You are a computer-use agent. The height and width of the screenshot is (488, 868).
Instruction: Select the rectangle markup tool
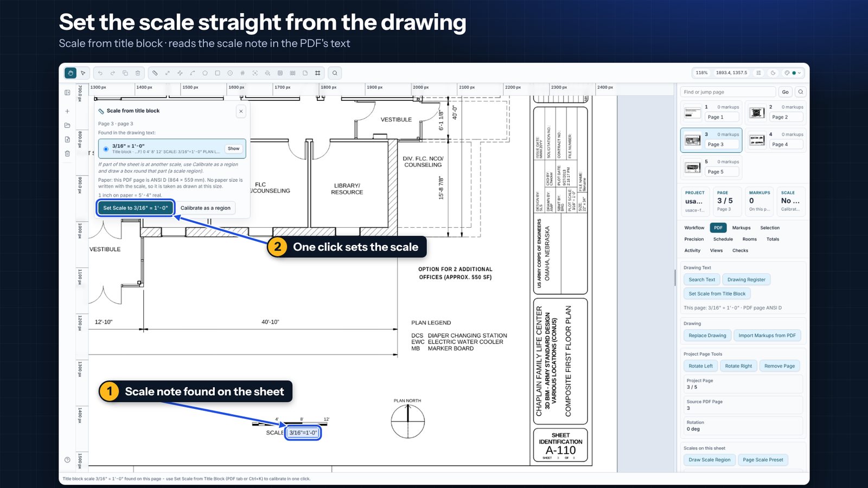[218, 73]
